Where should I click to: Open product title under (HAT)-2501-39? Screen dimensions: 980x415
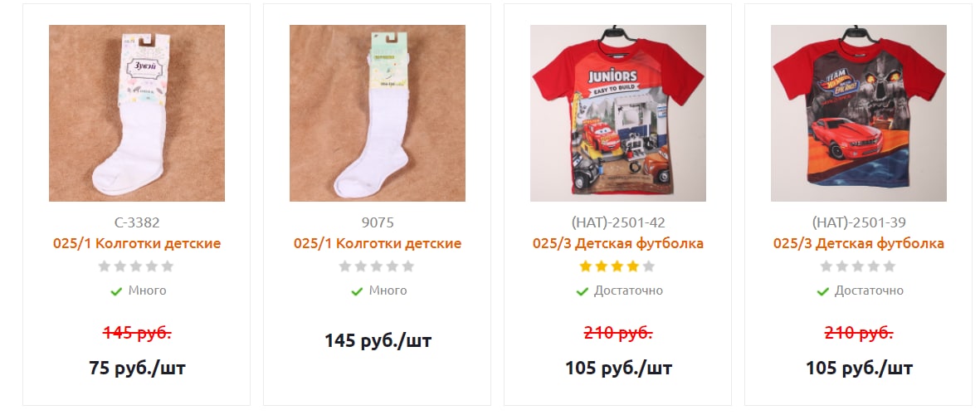(859, 244)
